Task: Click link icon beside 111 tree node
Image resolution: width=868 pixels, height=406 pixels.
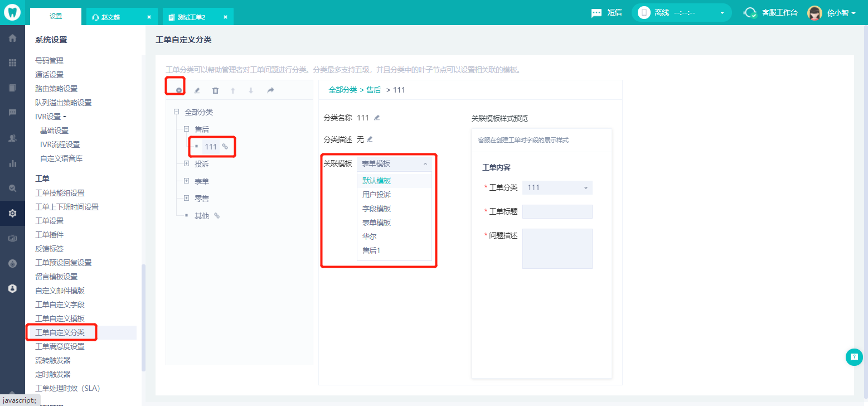Action: (x=225, y=147)
